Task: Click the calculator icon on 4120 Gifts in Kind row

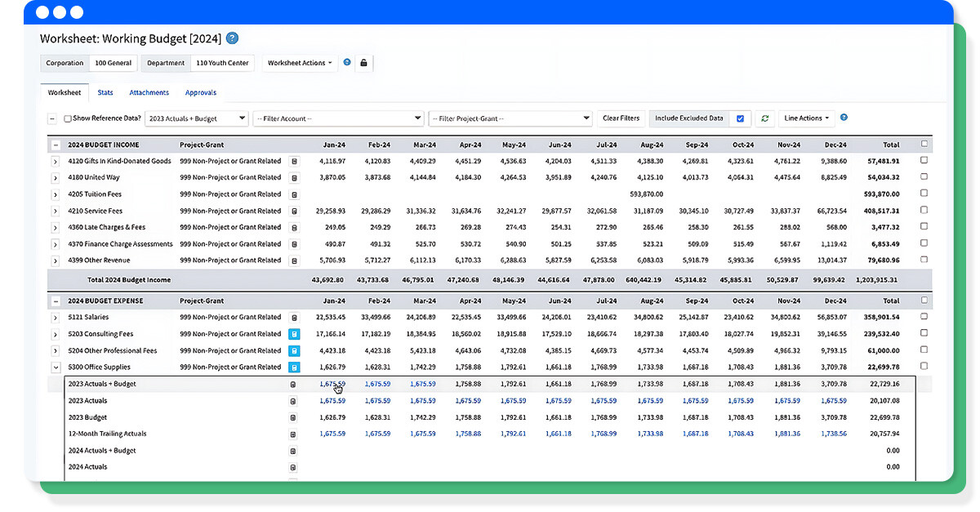Action: click(292, 161)
